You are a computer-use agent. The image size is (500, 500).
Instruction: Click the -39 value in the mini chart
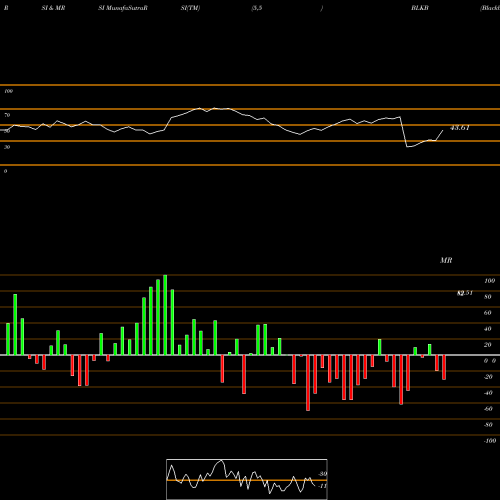click(322, 474)
